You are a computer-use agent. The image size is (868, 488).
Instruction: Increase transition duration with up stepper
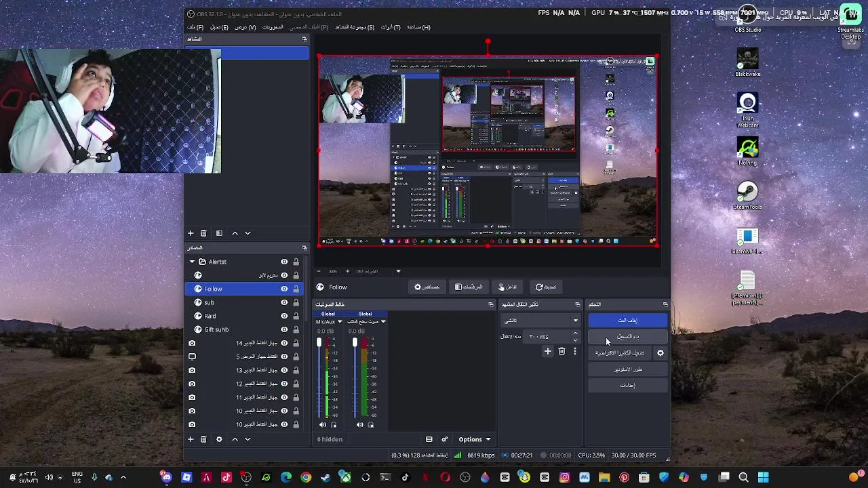pos(575,333)
